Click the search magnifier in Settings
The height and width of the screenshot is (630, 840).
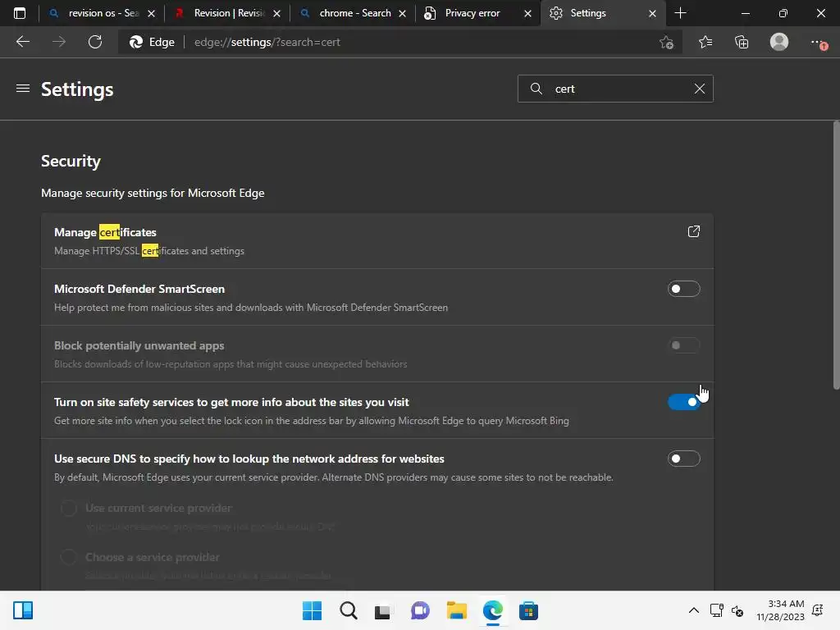(536, 89)
